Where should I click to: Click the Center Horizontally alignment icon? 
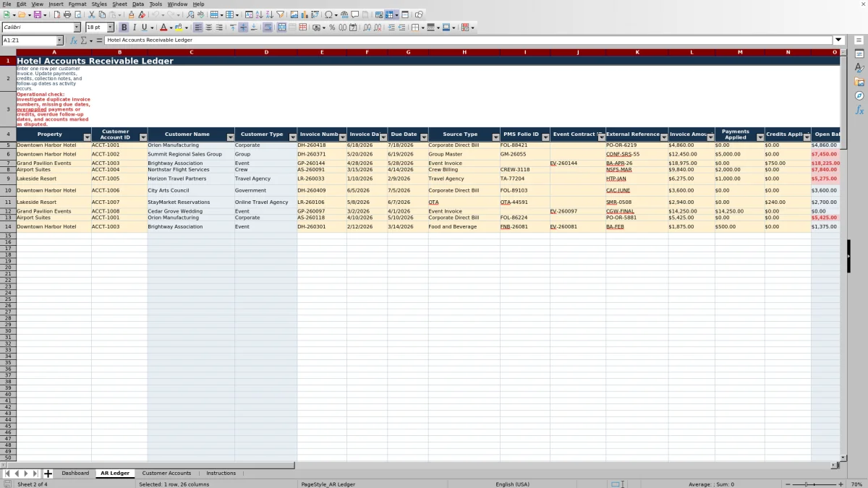coord(208,27)
